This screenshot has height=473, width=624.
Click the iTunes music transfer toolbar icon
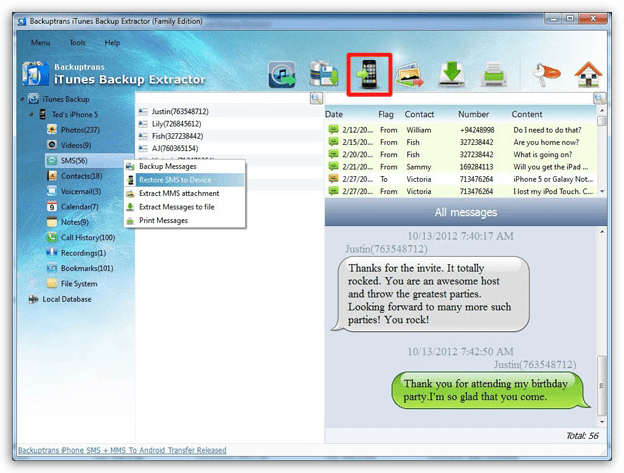tap(282, 74)
